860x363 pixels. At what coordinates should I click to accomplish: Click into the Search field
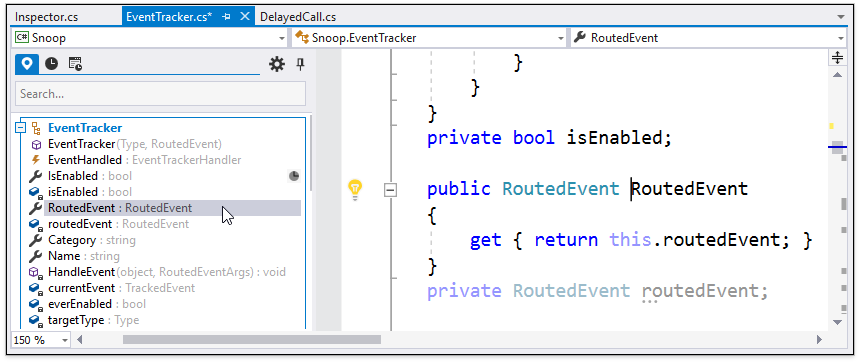[160, 94]
